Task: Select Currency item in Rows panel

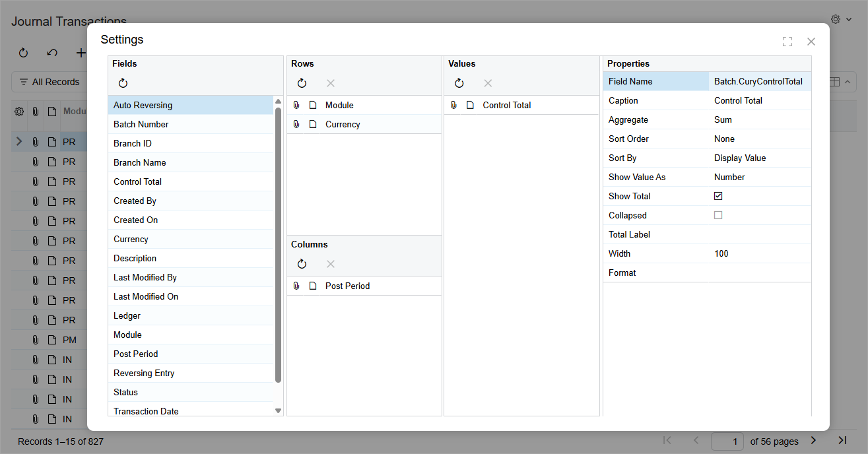Action: (343, 125)
